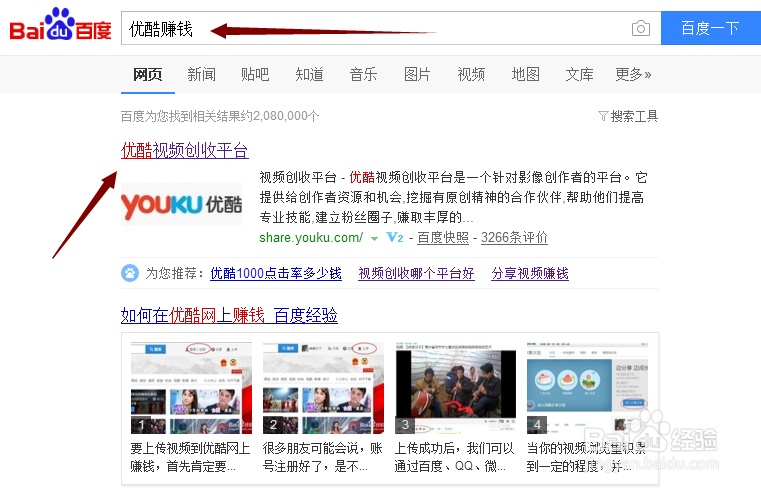Screen dimensions: 761x490
Task: Open the 地图 tab
Action: (x=525, y=74)
